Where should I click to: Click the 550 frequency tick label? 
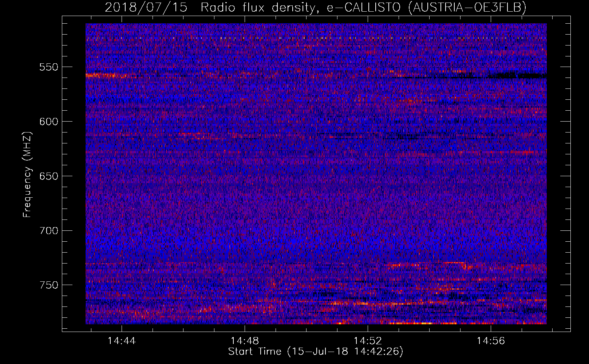(x=49, y=67)
